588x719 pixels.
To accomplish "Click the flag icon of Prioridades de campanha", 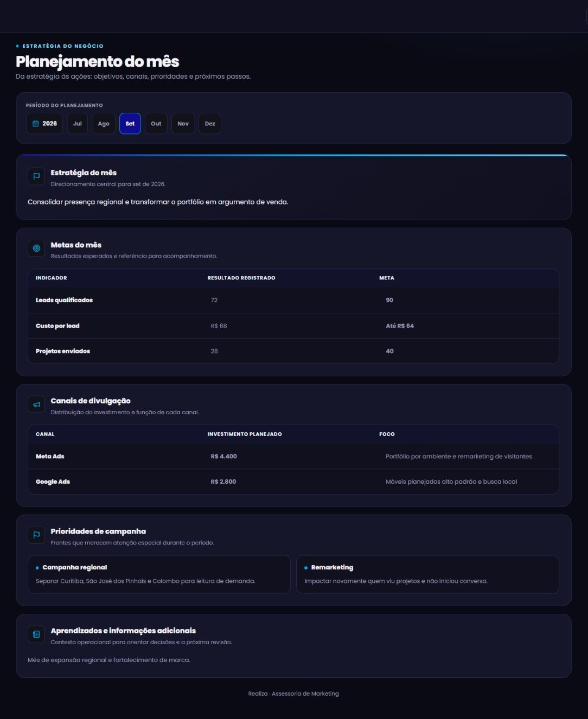I will click(36, 535).
